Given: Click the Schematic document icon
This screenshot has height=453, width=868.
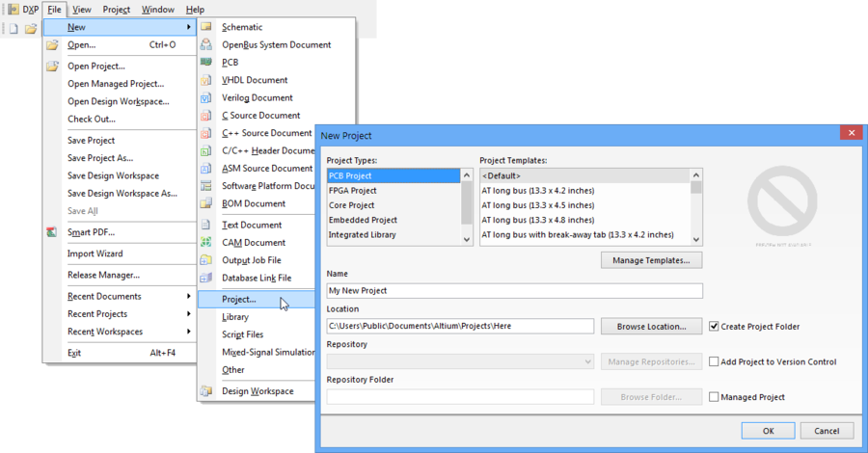Looking at the screenshot, I should coord(206,27).
